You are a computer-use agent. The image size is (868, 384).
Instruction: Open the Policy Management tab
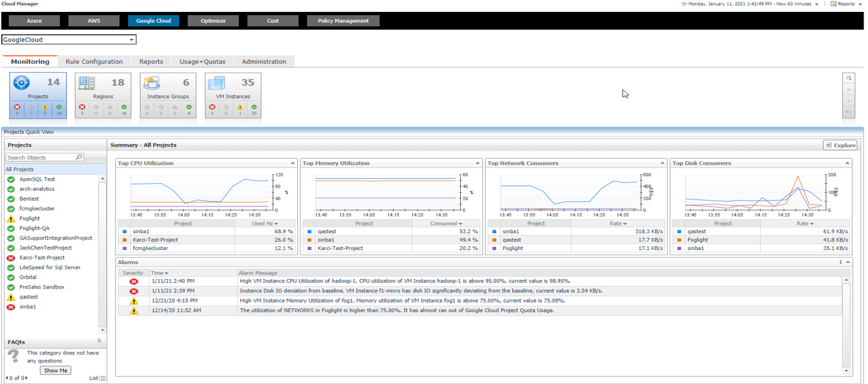click(343, 21)
